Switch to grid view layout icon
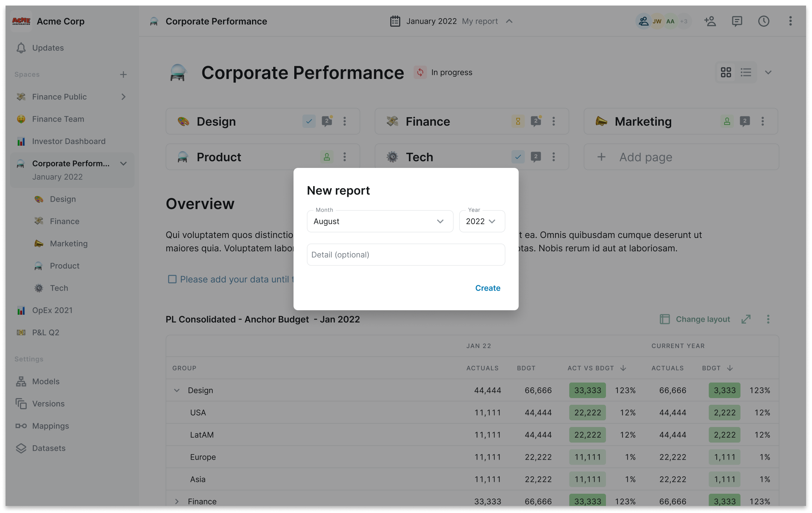This screenshot has height=513, width=812. pyautogui.click(x=726, y=72)
